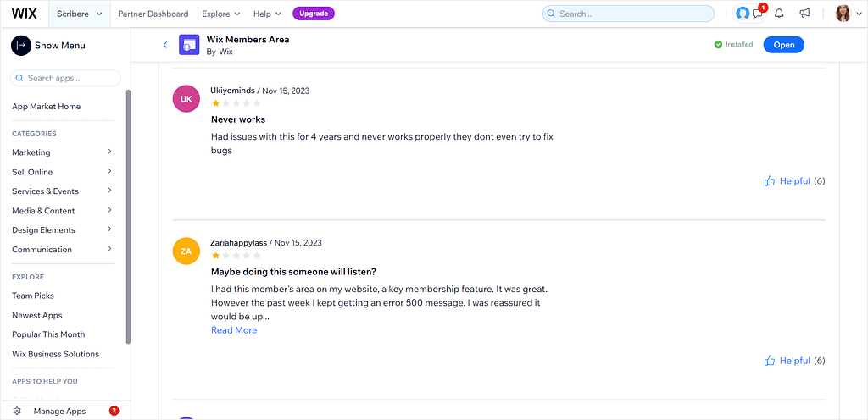
Task: Click the star rating on Ukiyominds review
Action: pos(236,103)
